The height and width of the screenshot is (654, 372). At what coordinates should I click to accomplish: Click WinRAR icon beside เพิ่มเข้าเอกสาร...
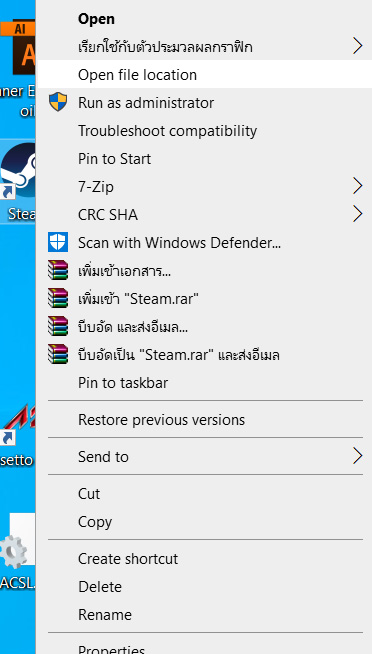pyautogui.click(x=58, y=270)
